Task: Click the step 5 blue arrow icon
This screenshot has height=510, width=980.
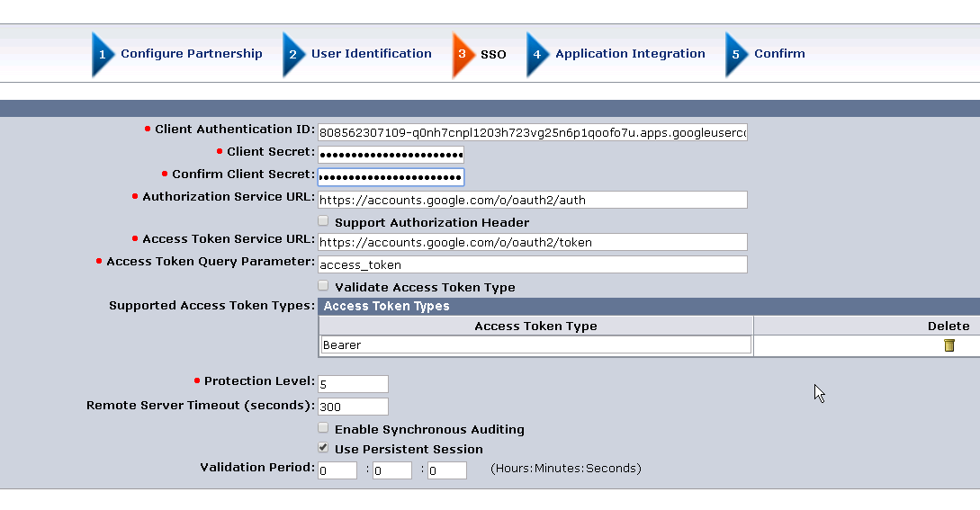Action: [736, 54]
